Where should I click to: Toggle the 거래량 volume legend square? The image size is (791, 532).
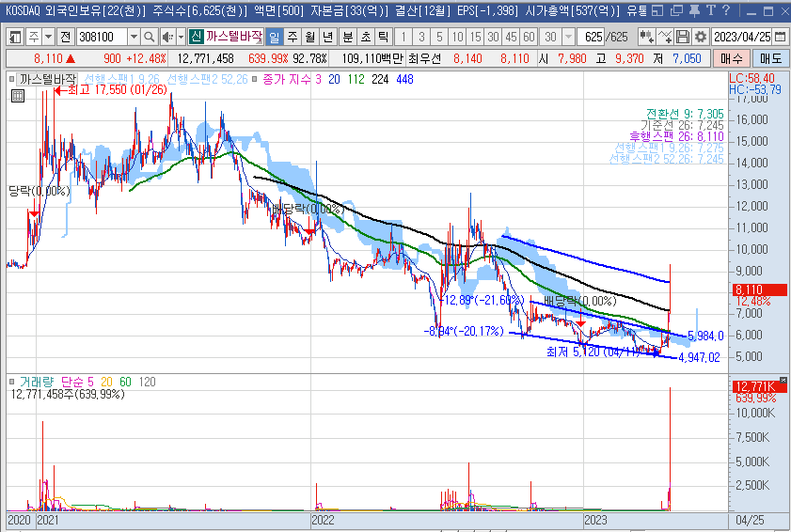11,382
